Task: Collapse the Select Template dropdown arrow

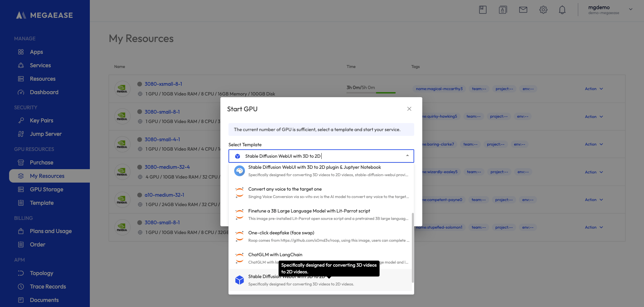Action: pyautogui.click(x=407, y=156)
